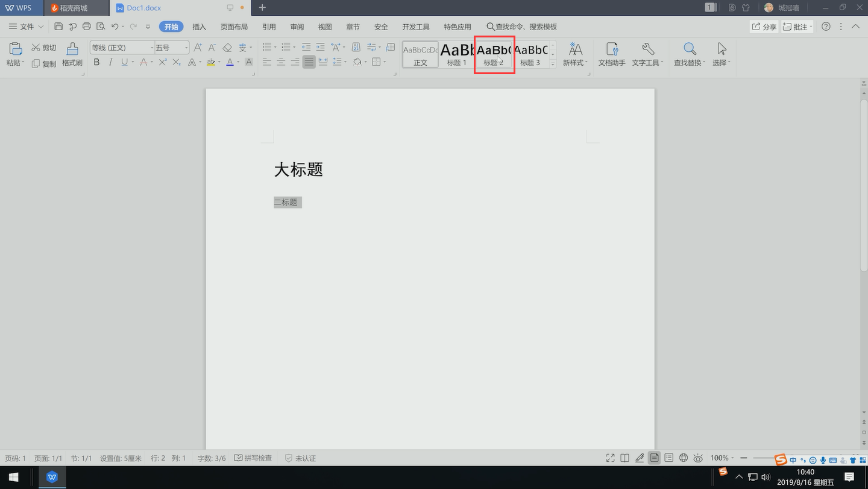
Task: Click the Redo arrow icon
Action: (133, 27)
